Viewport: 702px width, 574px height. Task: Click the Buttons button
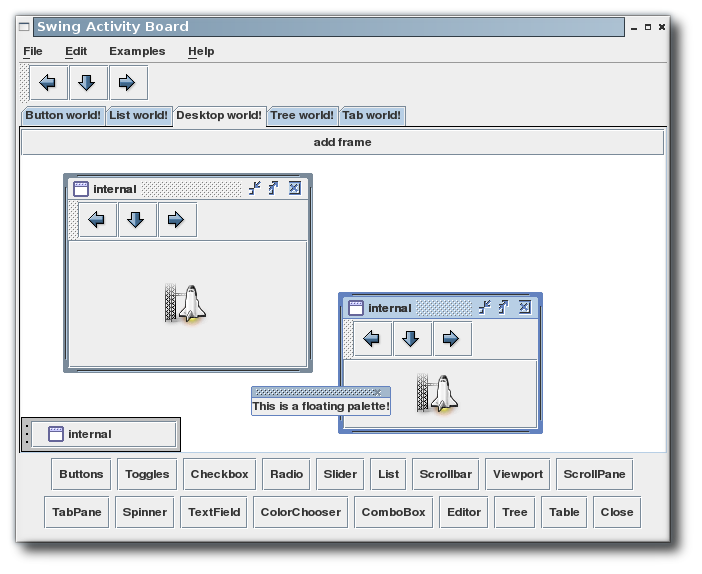tap(81, 474)
